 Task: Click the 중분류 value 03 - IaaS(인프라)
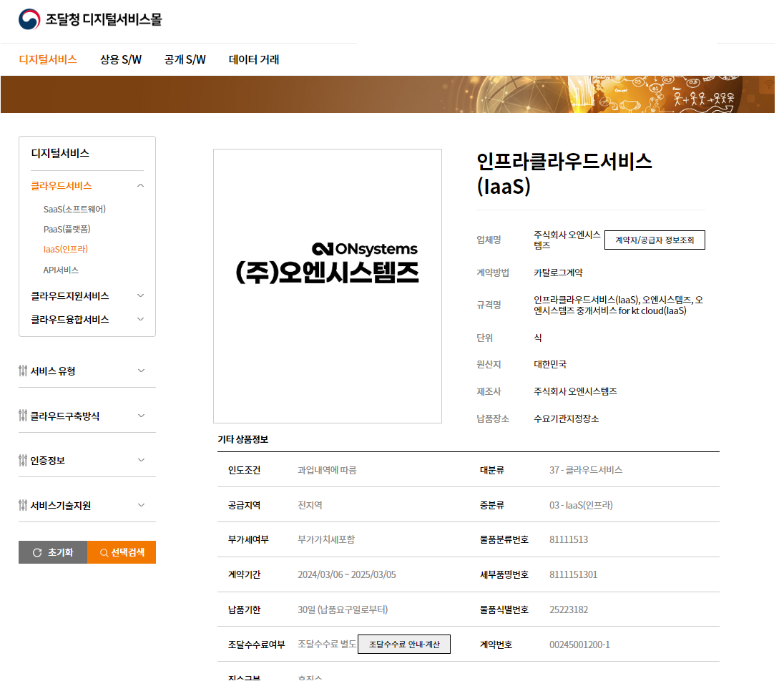click(581, 505)
